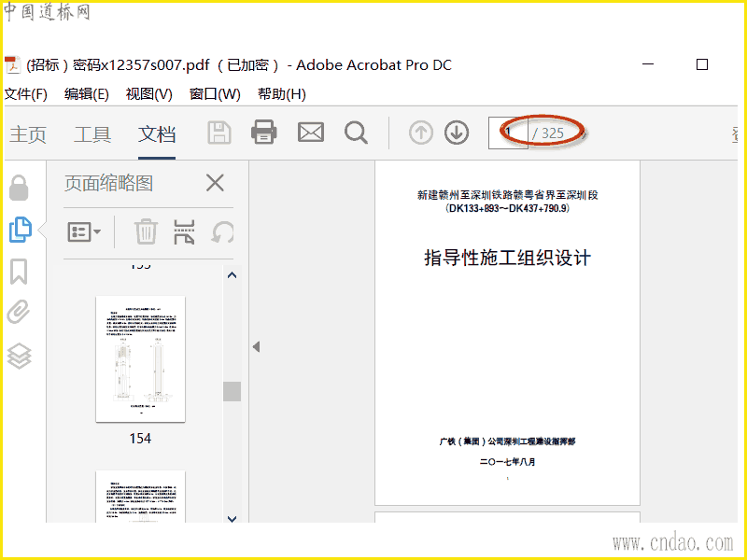This screenshot has height=560, width=747.
Task: Open the 窗口(W) menu
Action: pos(215,94)
